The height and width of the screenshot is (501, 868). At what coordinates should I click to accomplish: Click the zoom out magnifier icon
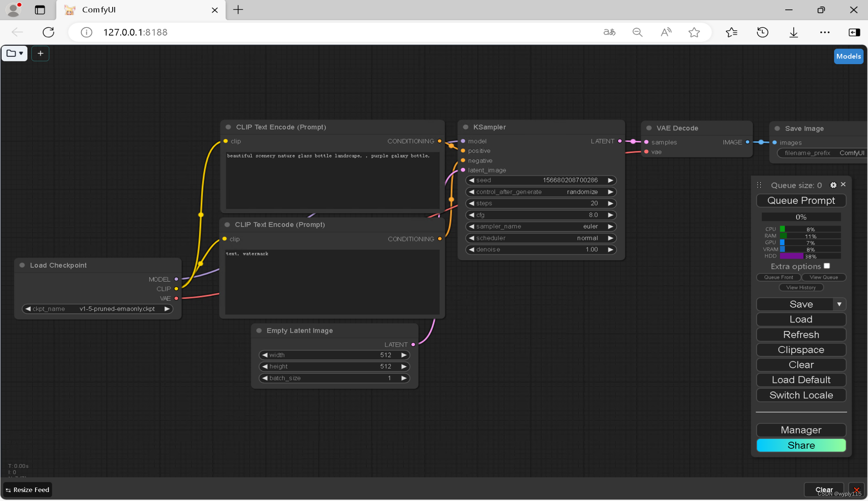(637, 32)
